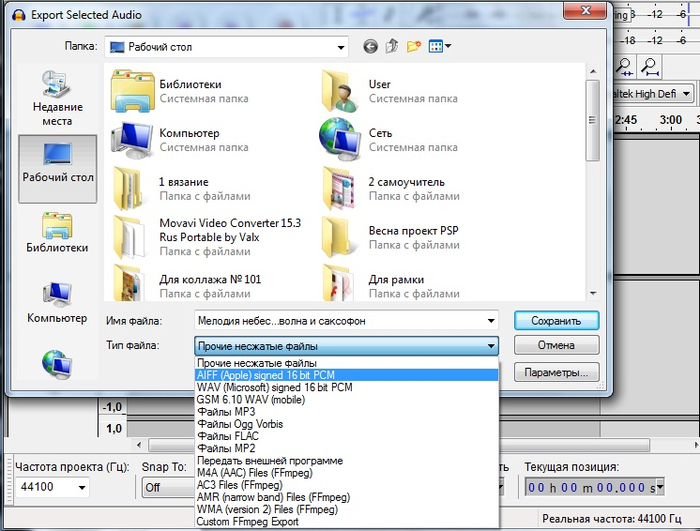Viewport: 700px width, 531px height.
Task: Click the Отмена button
Action: point(556,345)
